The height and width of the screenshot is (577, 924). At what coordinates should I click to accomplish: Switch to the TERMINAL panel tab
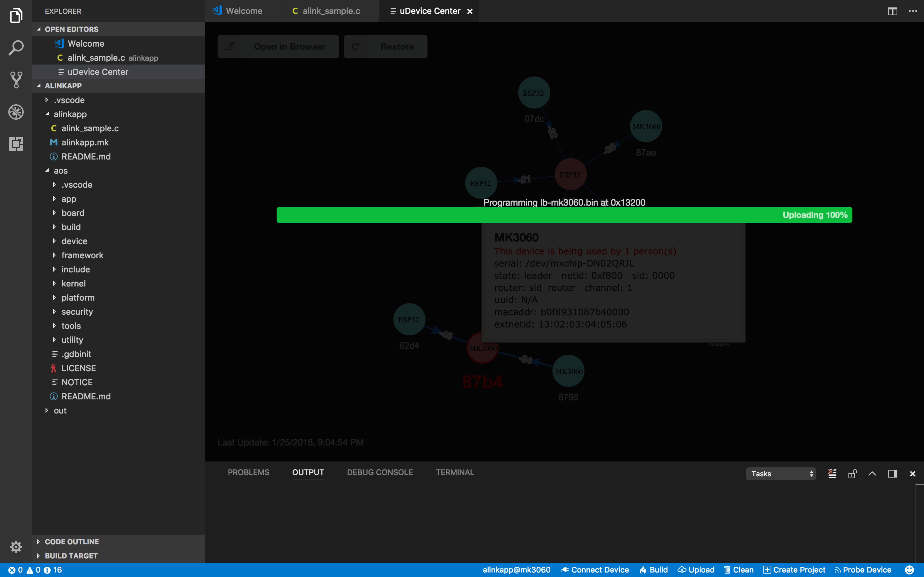click(x=455, y=472)
